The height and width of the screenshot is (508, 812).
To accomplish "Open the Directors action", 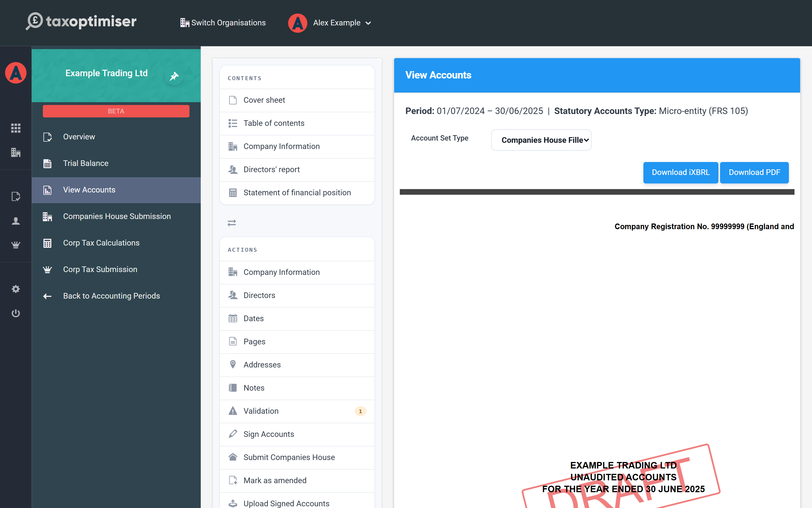I will [x=297, y=295].
